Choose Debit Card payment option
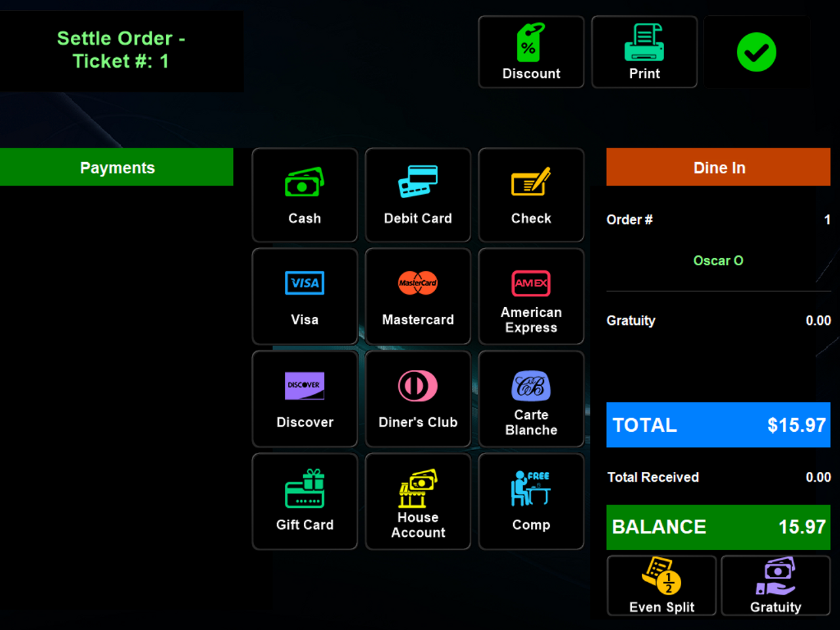Viewport: 840px width, 630px height. pos(417,195)
